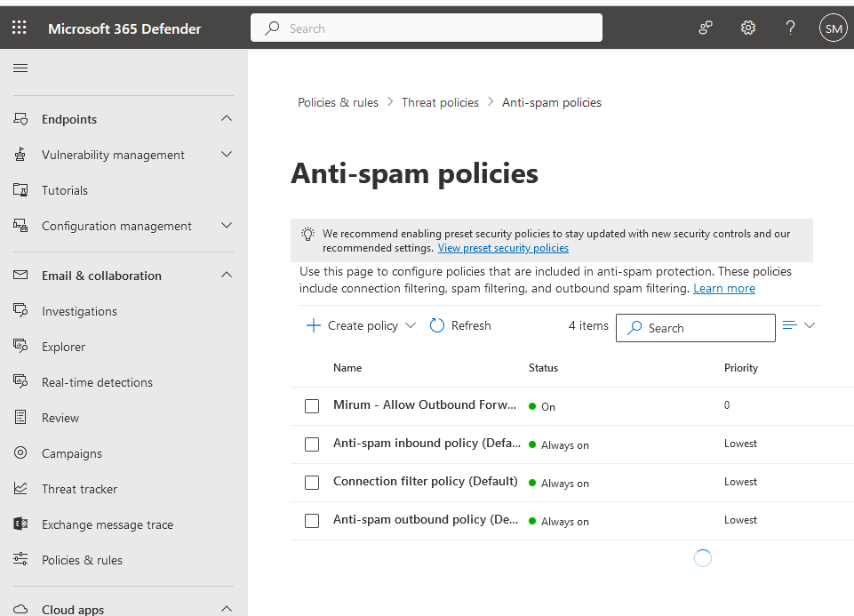The height and width of the screenshot is (616, 854).
Task: Click the Microsoft 365 Defender title
Action: [124, 28]
